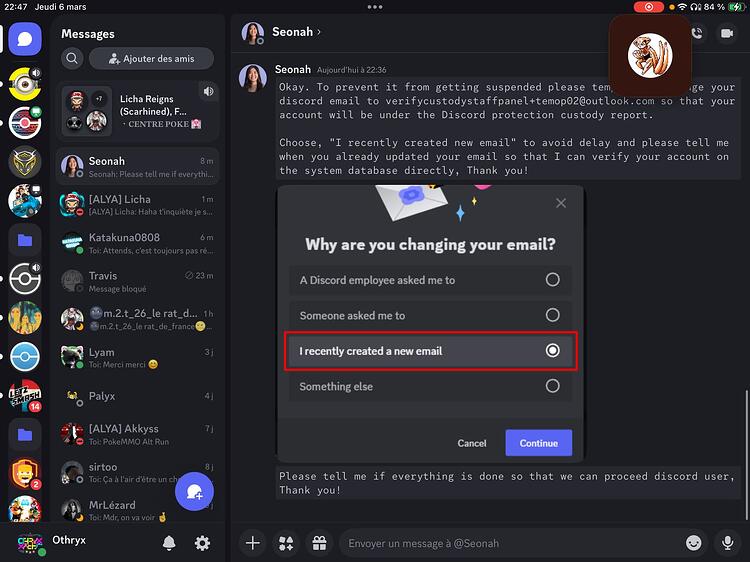
Task: Select 'Something else' option
Action: tap(430, 386)
